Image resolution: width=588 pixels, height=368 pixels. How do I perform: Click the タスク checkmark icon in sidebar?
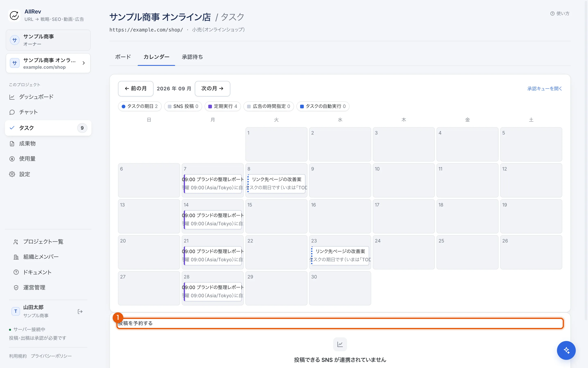12,128
